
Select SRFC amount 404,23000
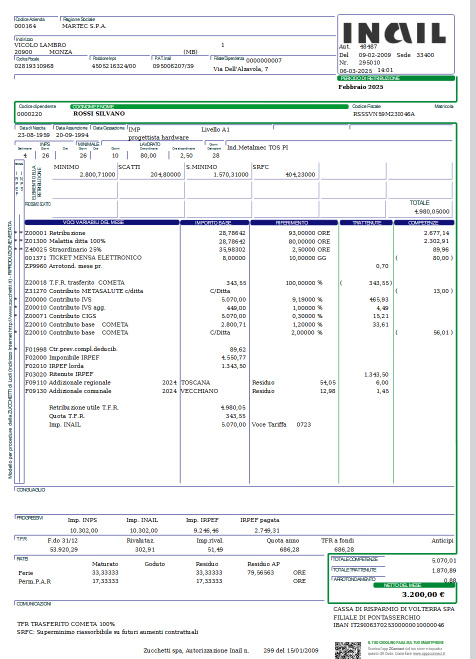point(300,174)
